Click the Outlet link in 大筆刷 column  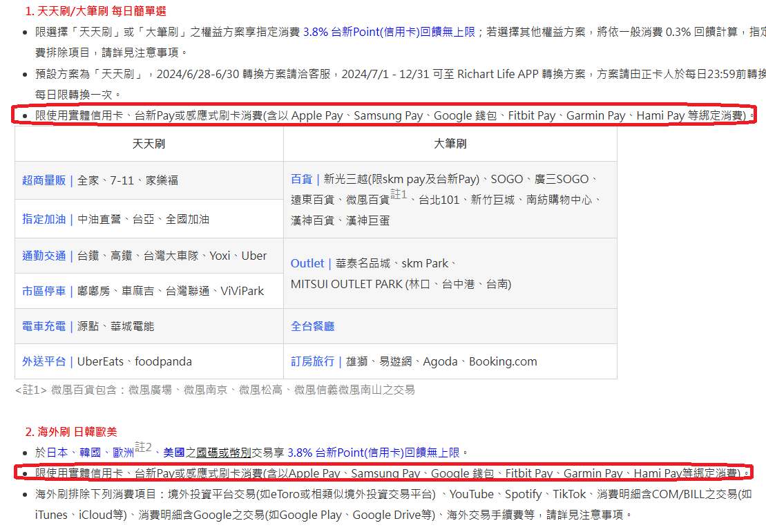(x=307, y=263)
